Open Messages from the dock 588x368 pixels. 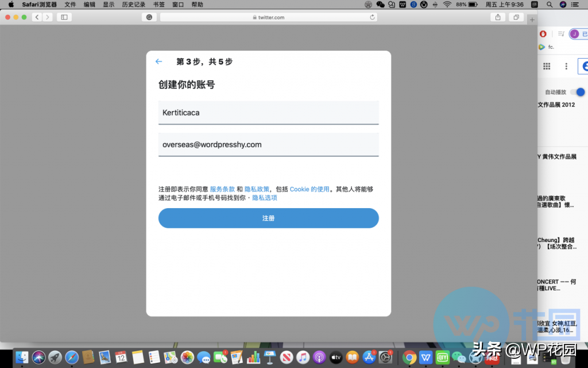(204, 357)
